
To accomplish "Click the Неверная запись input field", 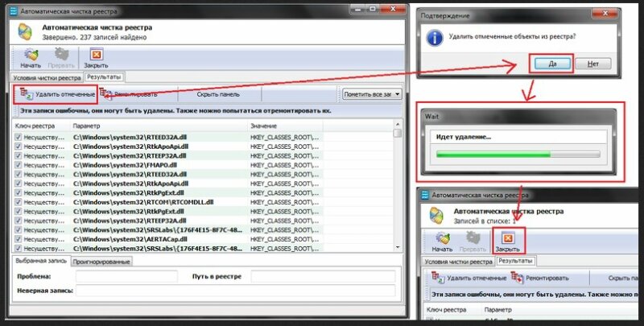I will pos(235,291).
